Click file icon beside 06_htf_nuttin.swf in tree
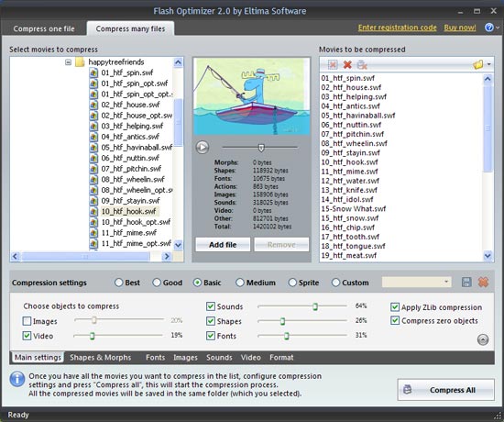The height and width of the screenshot is (422, 504). coord(93,159)
